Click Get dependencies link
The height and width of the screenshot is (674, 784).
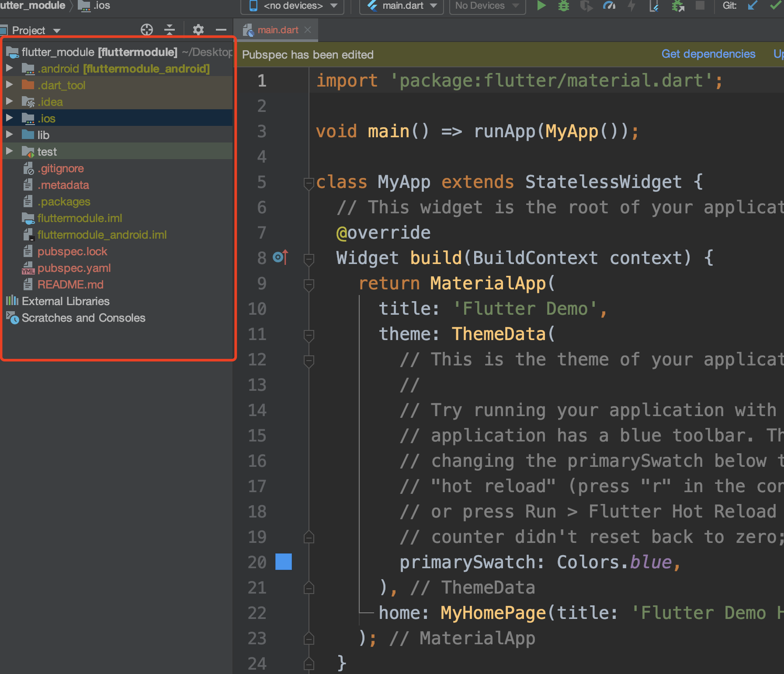click(708, 54)
